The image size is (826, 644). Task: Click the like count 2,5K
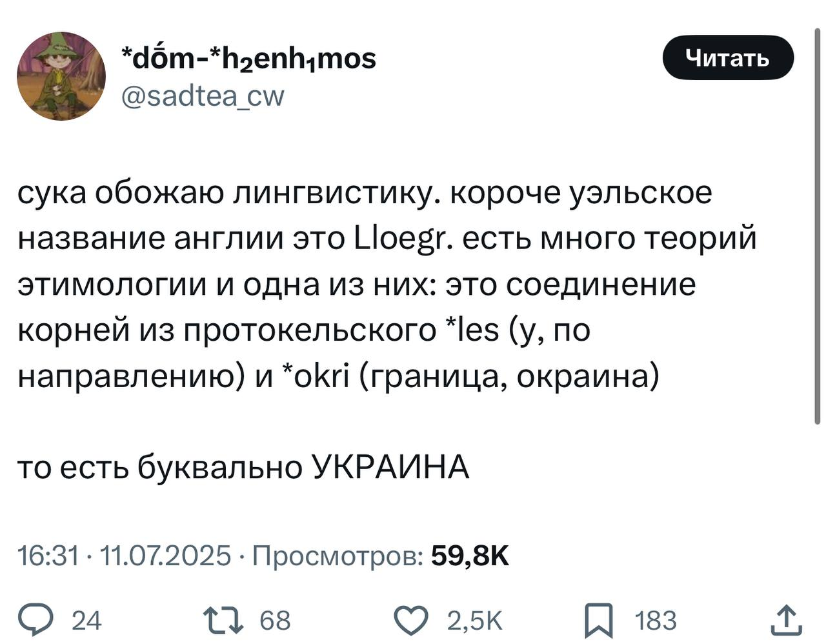[x=474, y=621]
